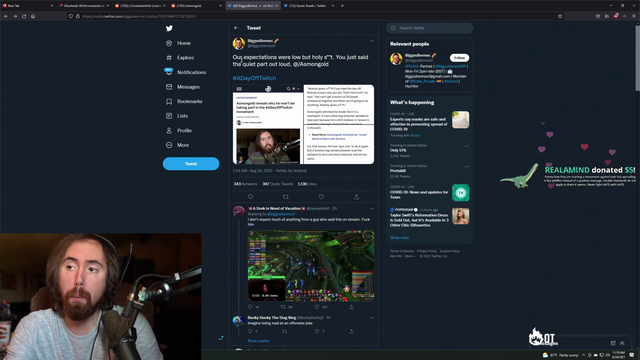Click the Twitter bird logo in the sidebar
The width and height of the screenshot is (640, 360).
point(169,28)
